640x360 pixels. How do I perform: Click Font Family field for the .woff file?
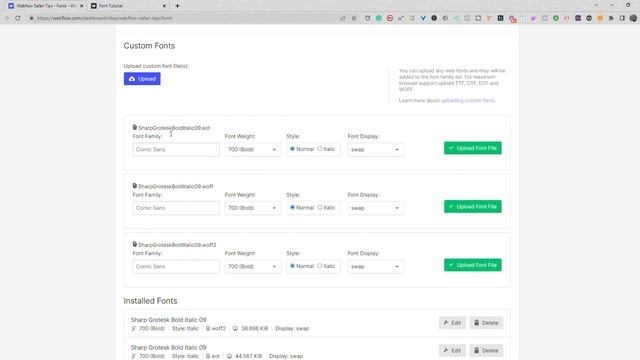point(176,208)
